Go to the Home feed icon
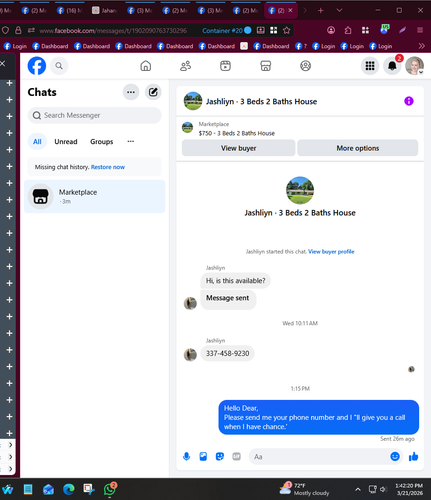 (x=146, y=66)
